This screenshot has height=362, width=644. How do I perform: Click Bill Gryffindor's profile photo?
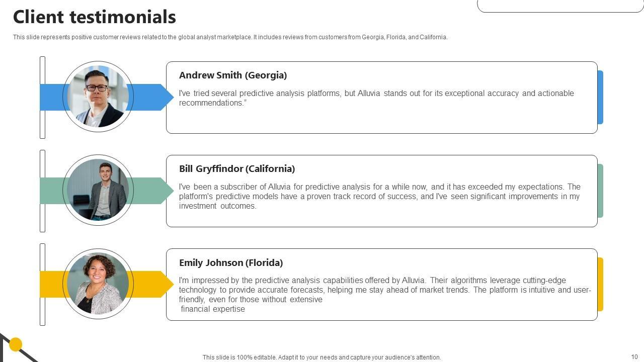(x=98, y=191)
